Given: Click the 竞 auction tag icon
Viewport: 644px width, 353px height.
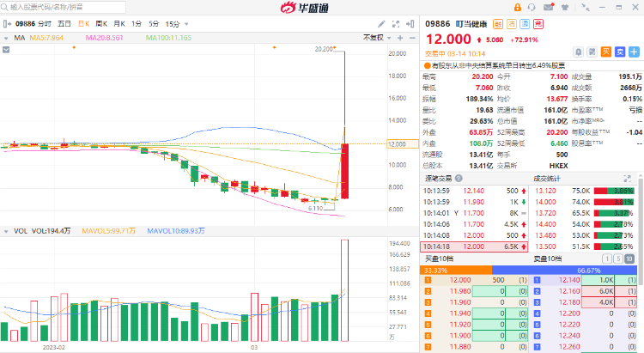Looking at the screenshot, I should click(x=538, y=24).
